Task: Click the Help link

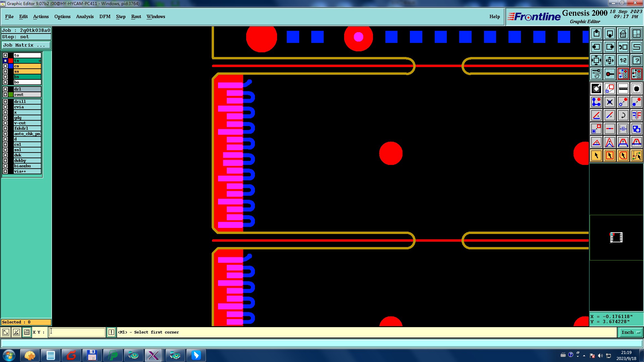Action: pos(494,16)
